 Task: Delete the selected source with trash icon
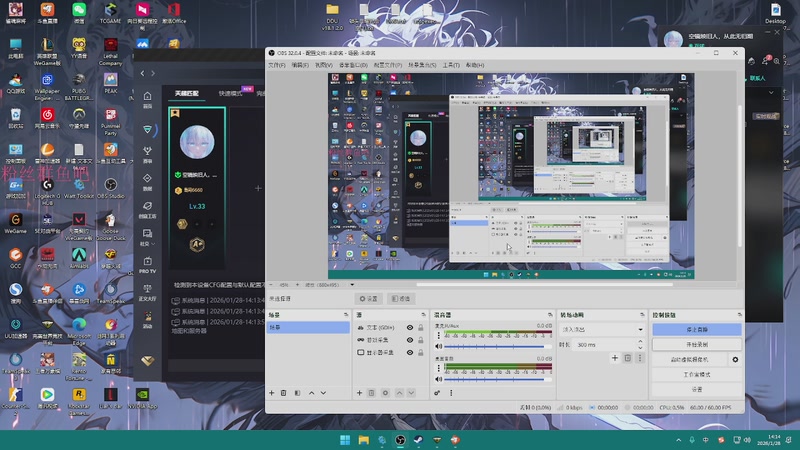coord(371,393)
